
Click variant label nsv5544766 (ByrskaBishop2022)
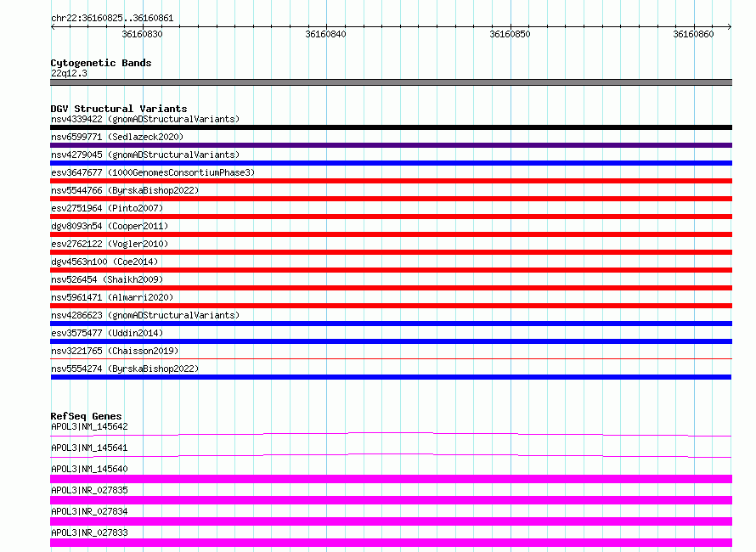coord(125,190)
